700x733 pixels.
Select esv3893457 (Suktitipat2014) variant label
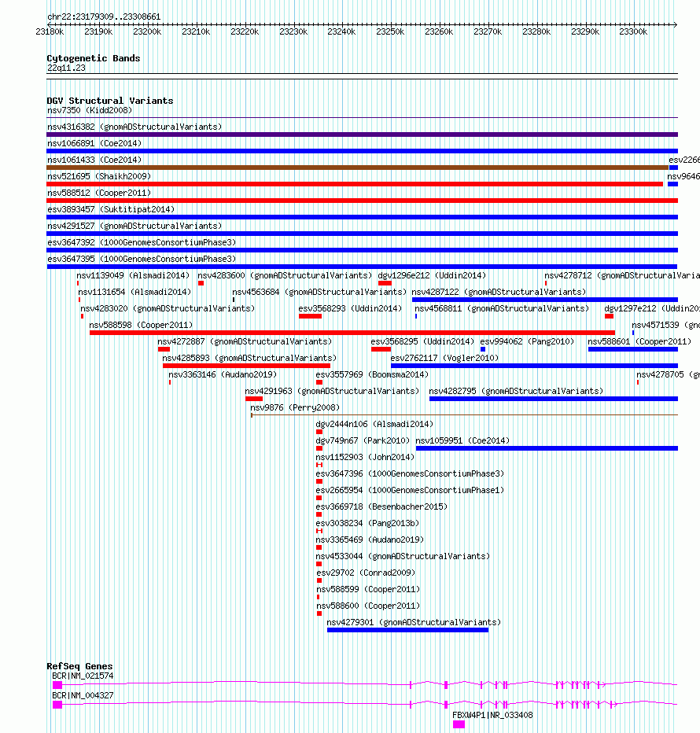(x=111, y=209)
